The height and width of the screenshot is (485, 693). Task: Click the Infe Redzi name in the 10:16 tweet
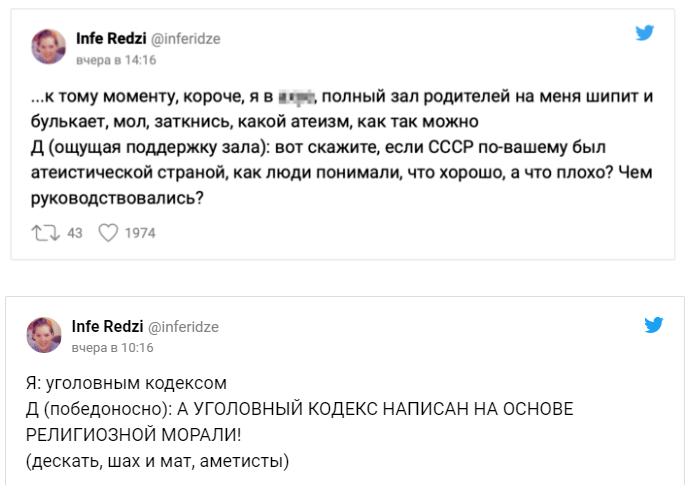tap(106, 326)
